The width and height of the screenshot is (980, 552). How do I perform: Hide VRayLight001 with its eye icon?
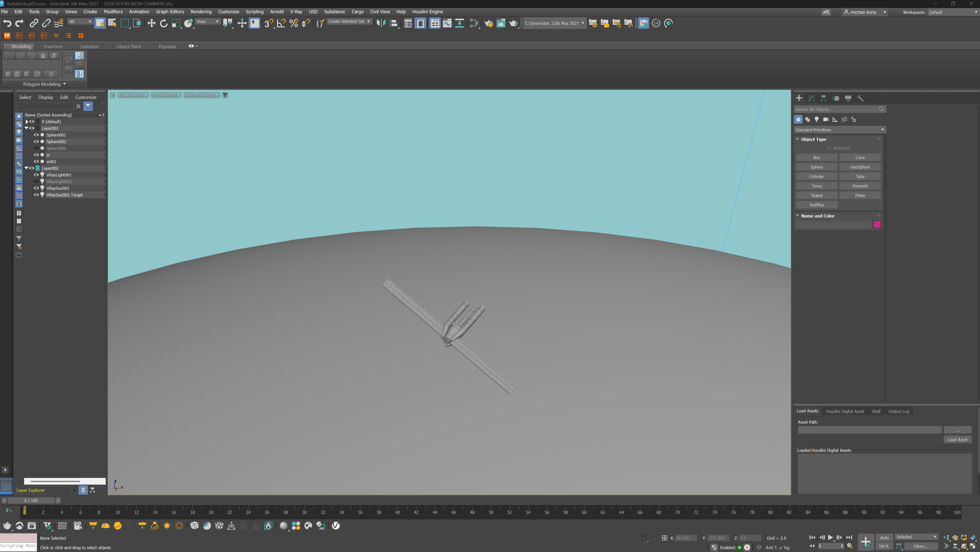pos(36,175)
